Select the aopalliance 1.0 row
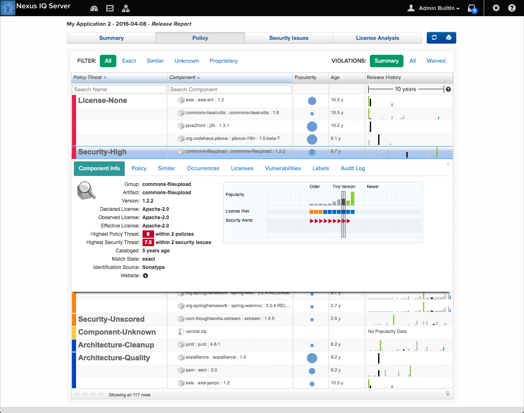This screenshot has width=524, height=413. point(262,358)
